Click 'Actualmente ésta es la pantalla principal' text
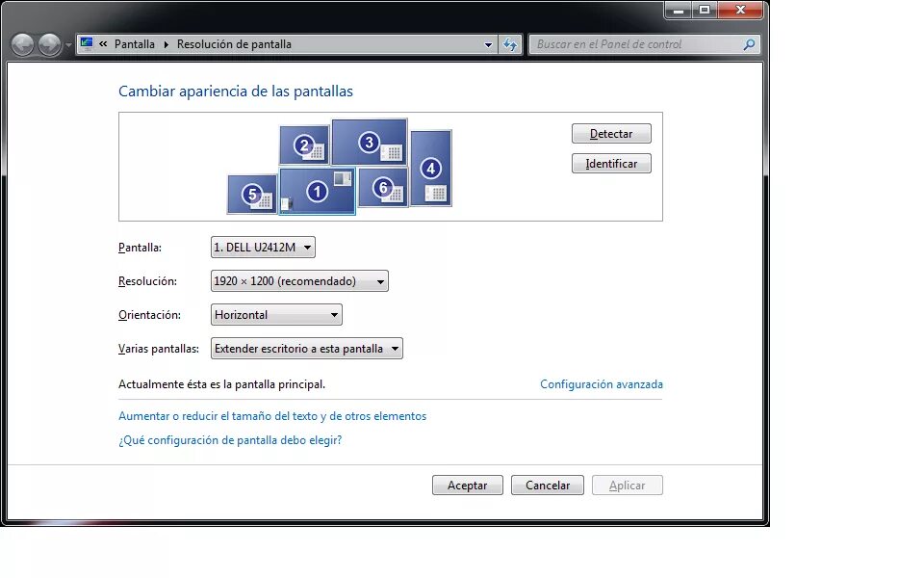Image resolution: width=924 pixels, height=578 pixels. point(221,384)
